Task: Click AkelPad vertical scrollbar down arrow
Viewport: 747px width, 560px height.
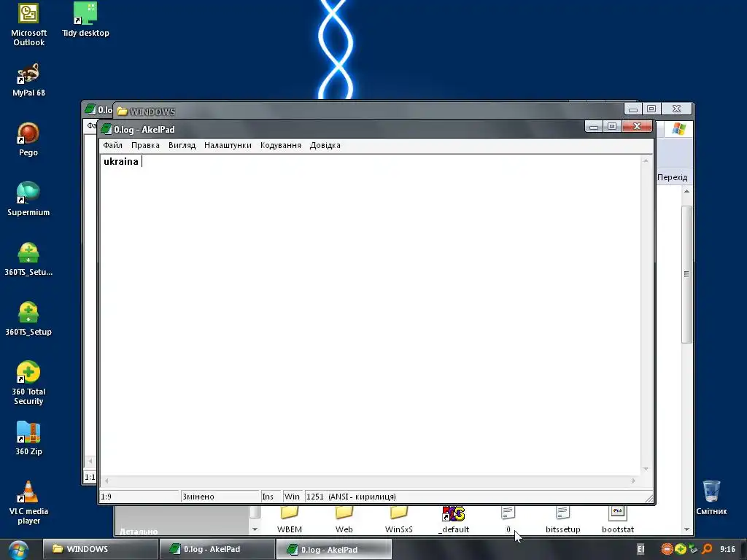Action: 646,469
